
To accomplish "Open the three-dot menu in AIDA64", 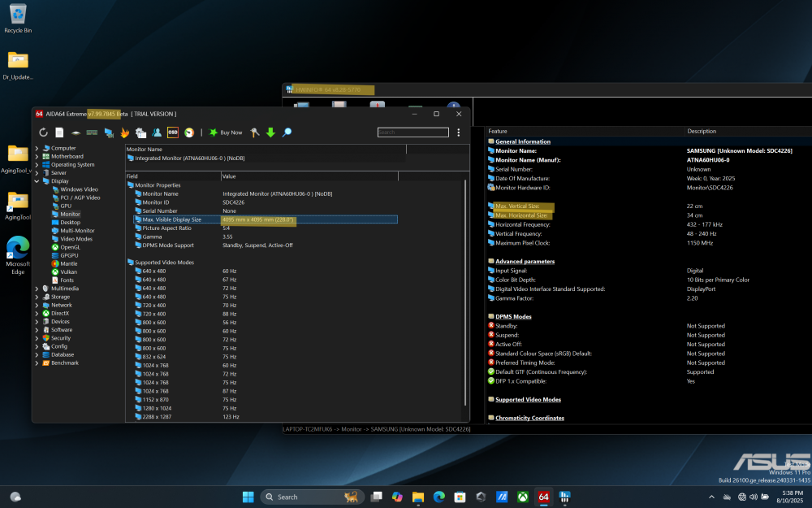I will pyautogui.click(x=458, y=132).
